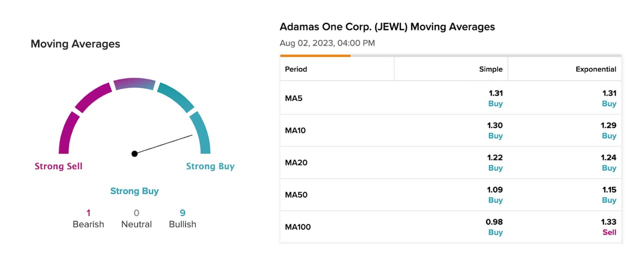644x258 pixels.
Task: Select the MA50 row label
Action: (296, 195)
